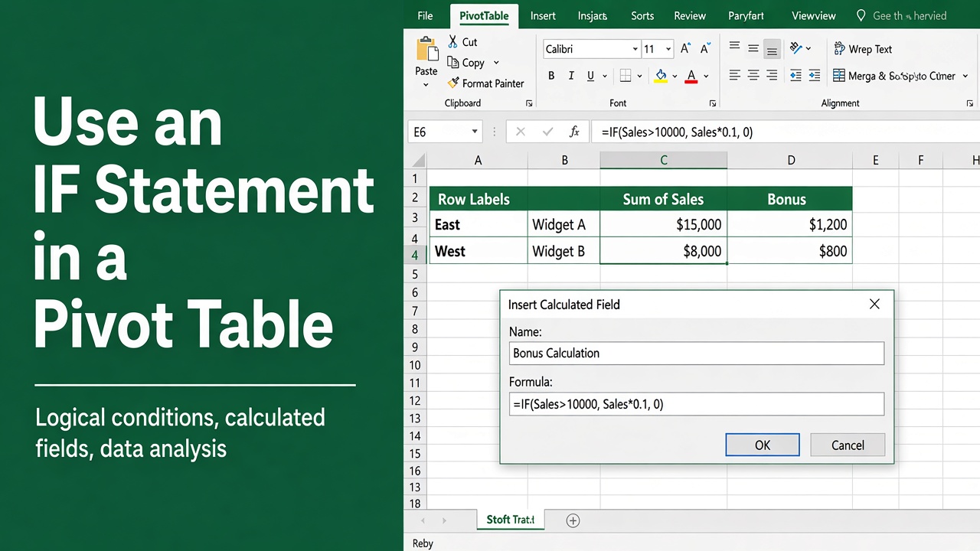Image resolution: width=980 pixels, height=551 pixels.
Task: Open Alignment group dialog launcher
Action: tap(971, 103)
